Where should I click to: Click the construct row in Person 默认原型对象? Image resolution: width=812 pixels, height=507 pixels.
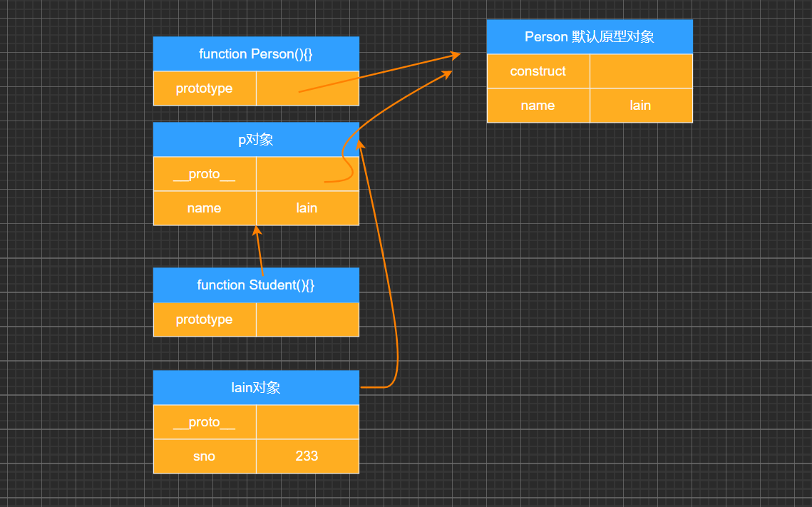click(x=538, y=71)
